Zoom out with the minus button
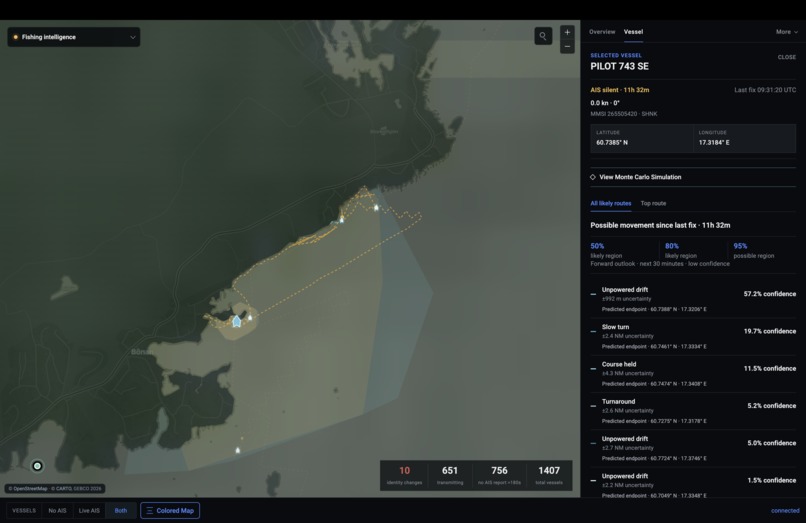This screenshot has height=523, width=806. click(567, 46)
